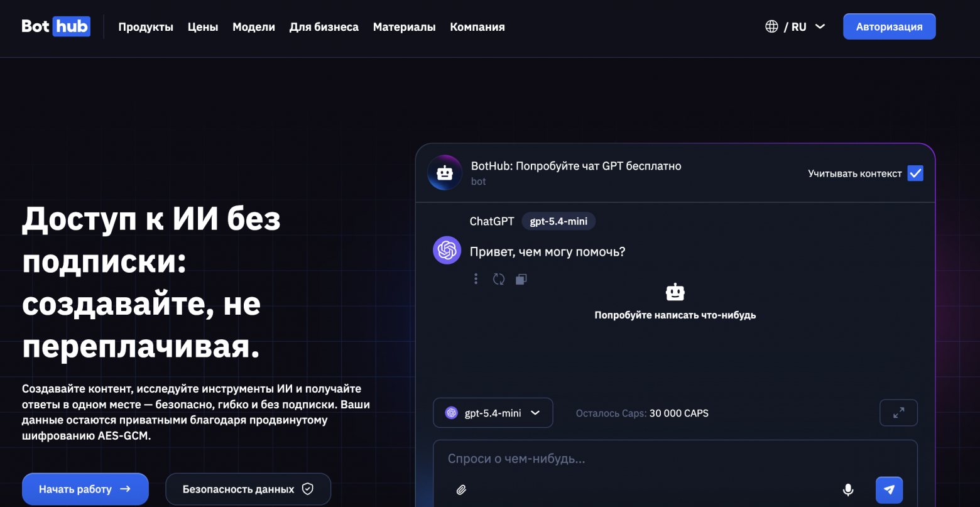This screenshot has height=507, width=980.
Task: Open the "Модели" menu item
Action: click(x=254, y=26)
